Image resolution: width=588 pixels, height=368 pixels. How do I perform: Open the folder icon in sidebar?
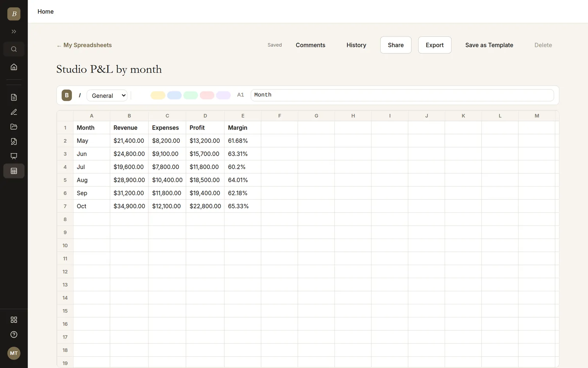14,127
